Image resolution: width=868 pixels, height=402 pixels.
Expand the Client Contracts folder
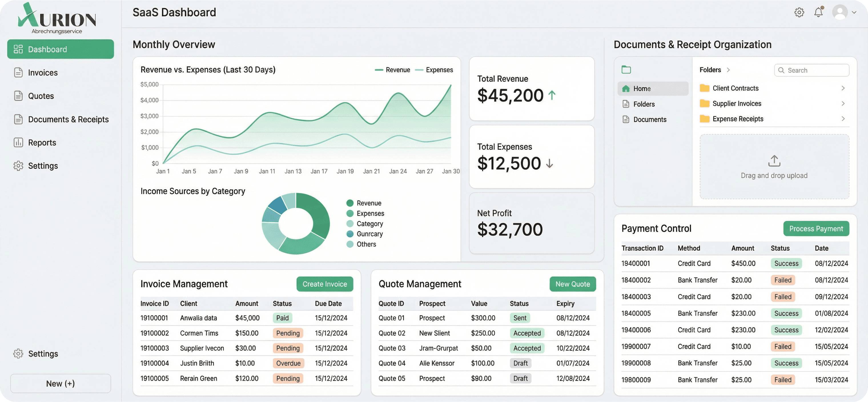coord(843,88)
